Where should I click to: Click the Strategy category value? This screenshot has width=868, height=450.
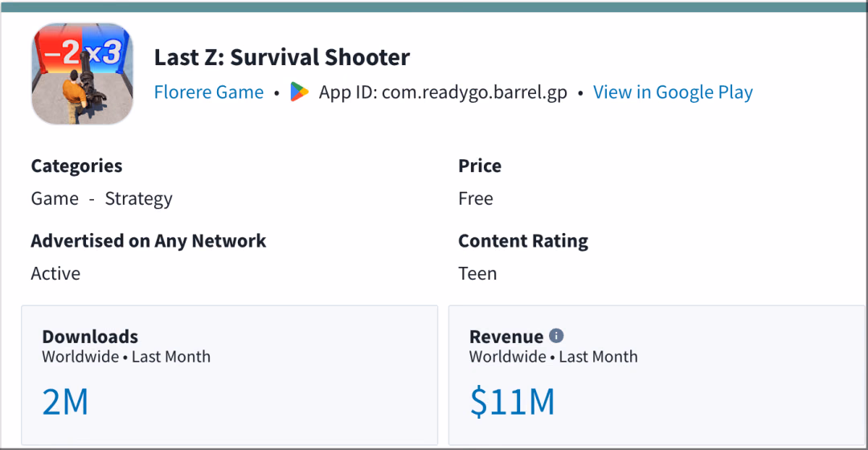click(138, 198)
